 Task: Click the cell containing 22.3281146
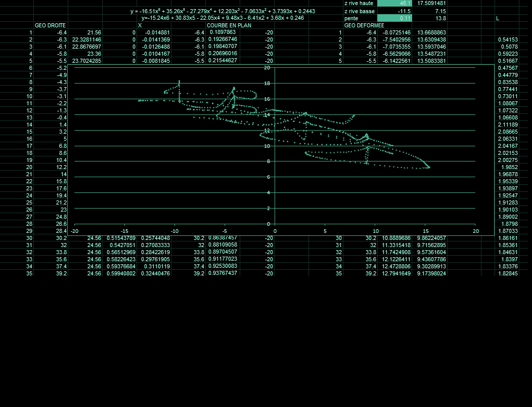85,40
